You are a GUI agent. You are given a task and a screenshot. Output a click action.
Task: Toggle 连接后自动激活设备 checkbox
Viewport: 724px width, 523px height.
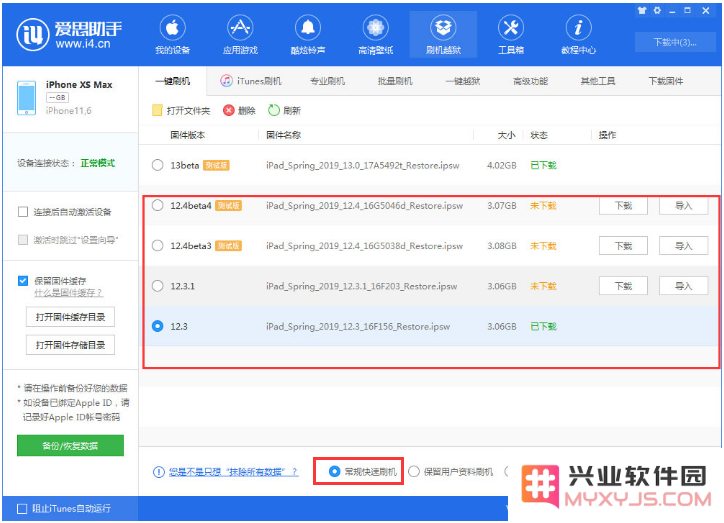tap(23, 212)
